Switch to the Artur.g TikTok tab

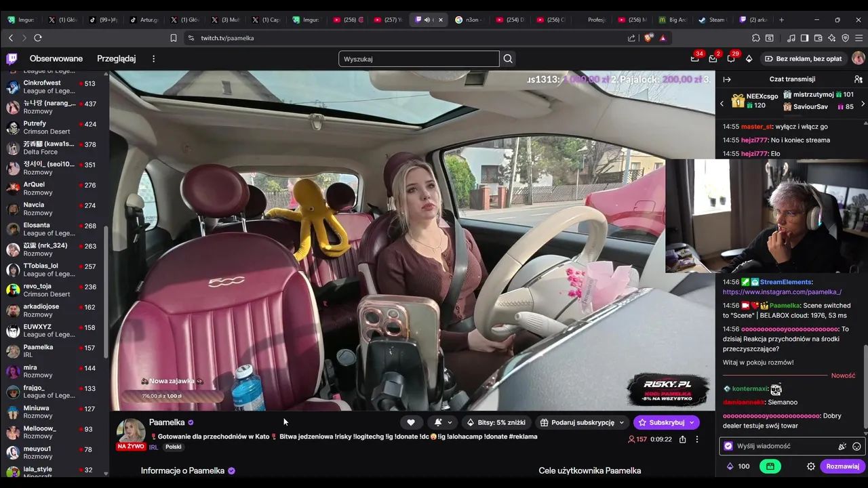pos(143,20)
